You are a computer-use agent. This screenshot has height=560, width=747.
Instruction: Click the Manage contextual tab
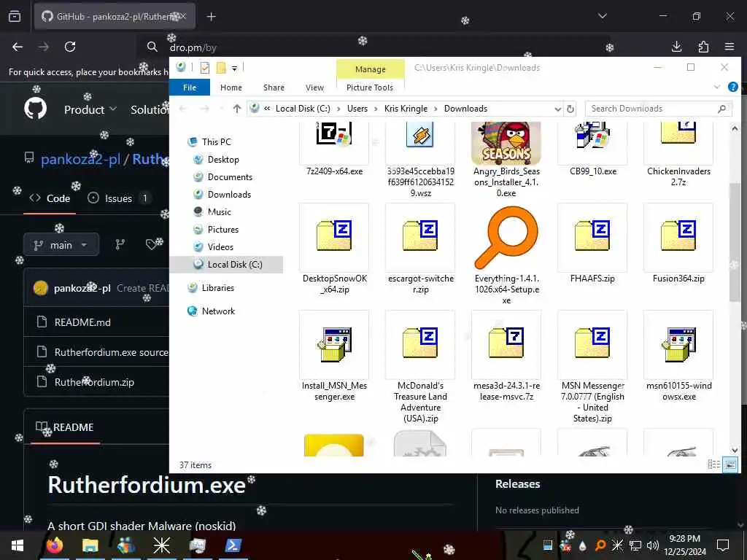click(370, 69)
